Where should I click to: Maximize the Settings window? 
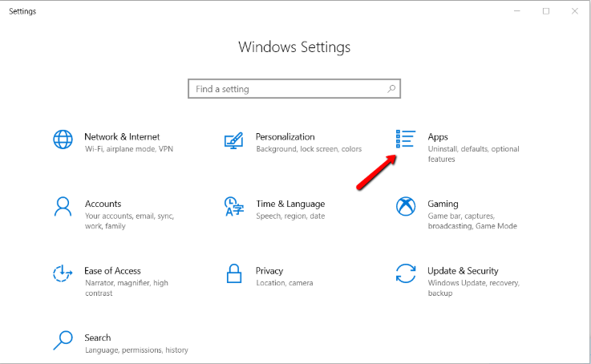point(546,11)
